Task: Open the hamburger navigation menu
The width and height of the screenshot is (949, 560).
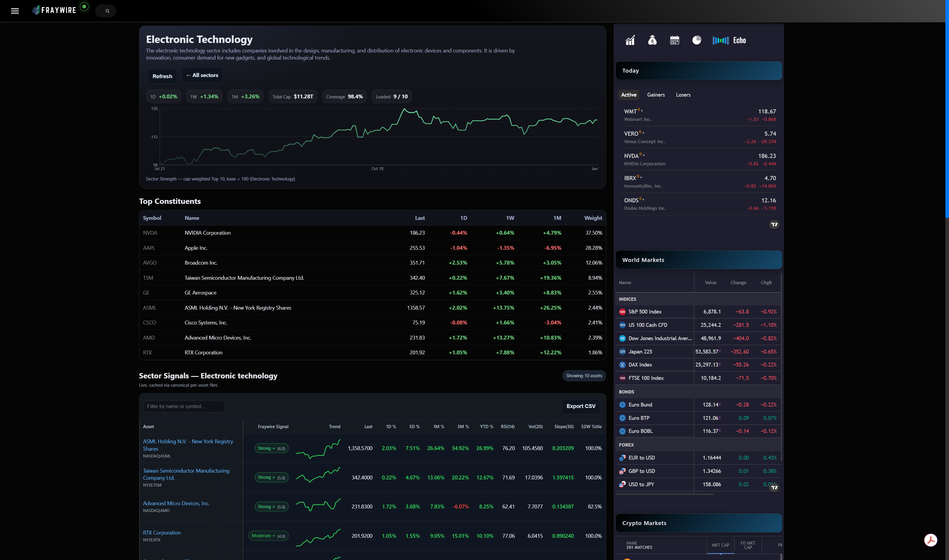Action: [x=15, y=11]
